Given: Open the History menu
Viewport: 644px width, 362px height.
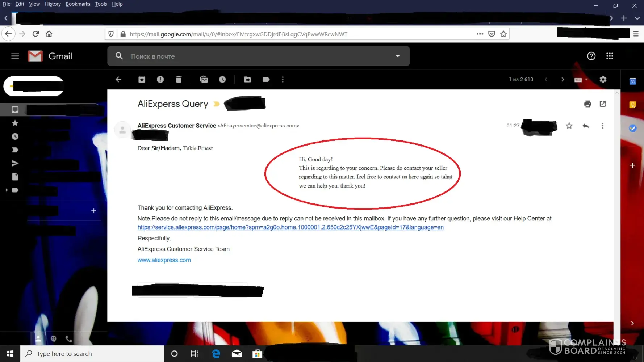Looking at the screenshot, I should click(53, 4).
